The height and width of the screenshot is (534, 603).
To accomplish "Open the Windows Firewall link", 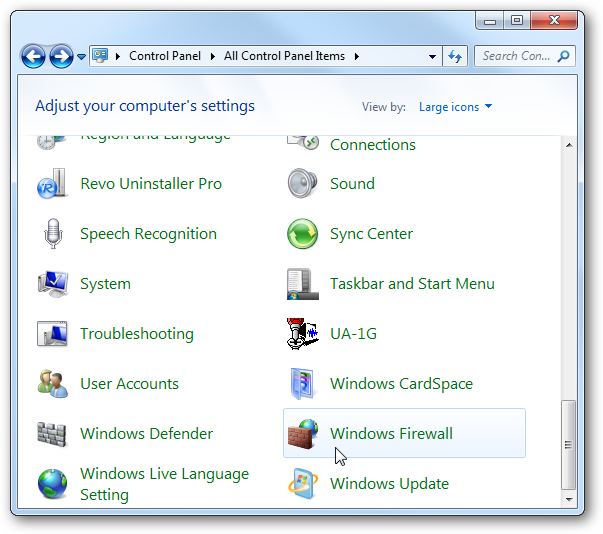I will point(391,434).
